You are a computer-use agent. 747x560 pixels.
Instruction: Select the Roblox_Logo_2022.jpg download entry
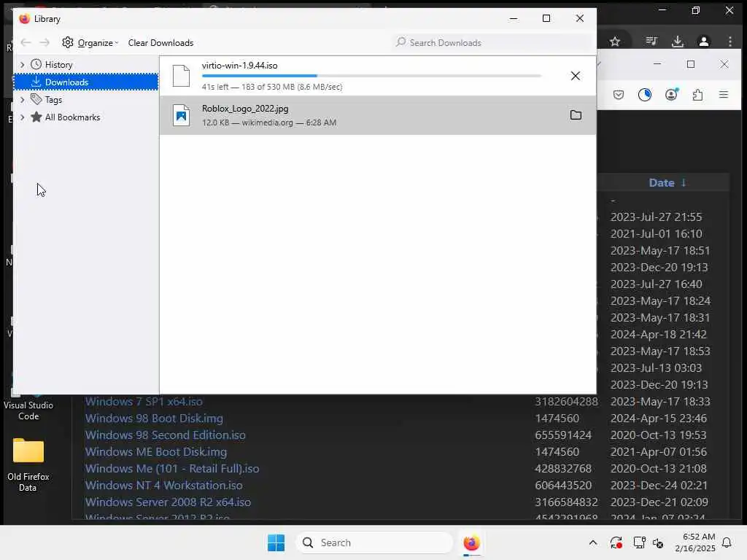pyautogui.click(x=377, y=115)
